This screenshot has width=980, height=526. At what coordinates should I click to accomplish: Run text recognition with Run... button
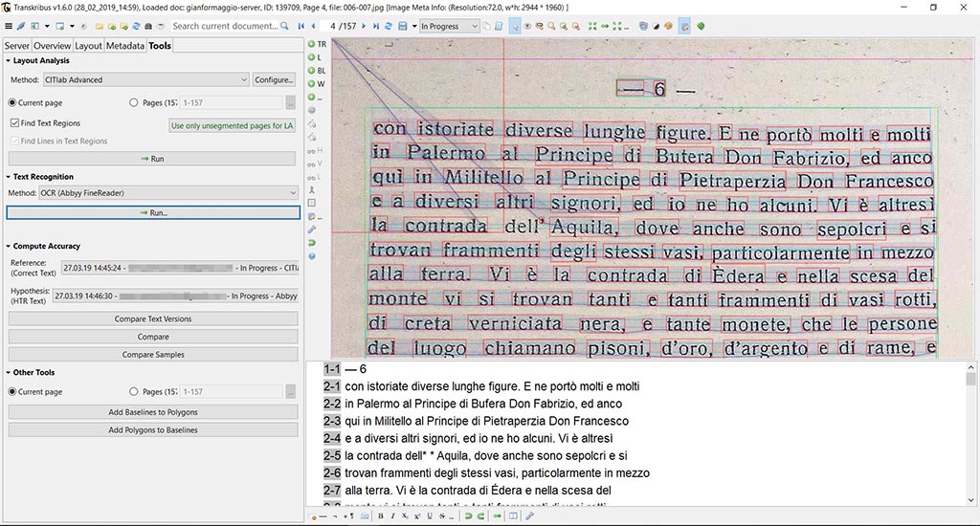pyautogui.click(x=153, y=213)
